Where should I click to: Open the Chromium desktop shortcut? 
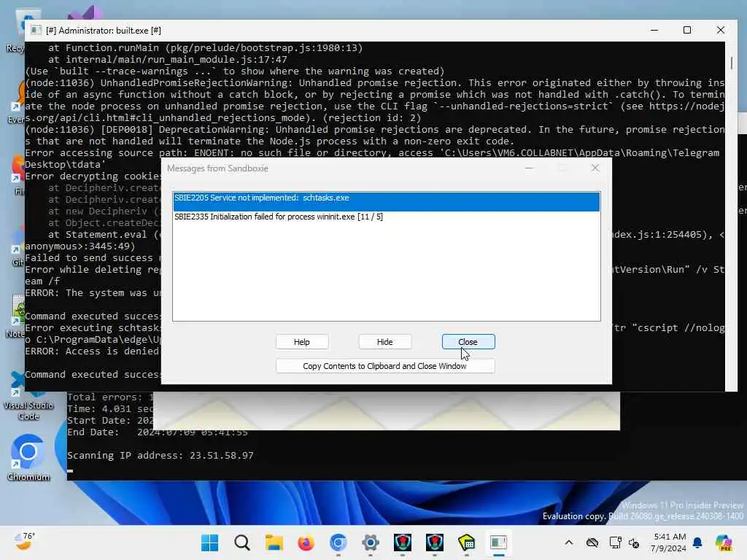pyautogui.click(x=28, y=457)
